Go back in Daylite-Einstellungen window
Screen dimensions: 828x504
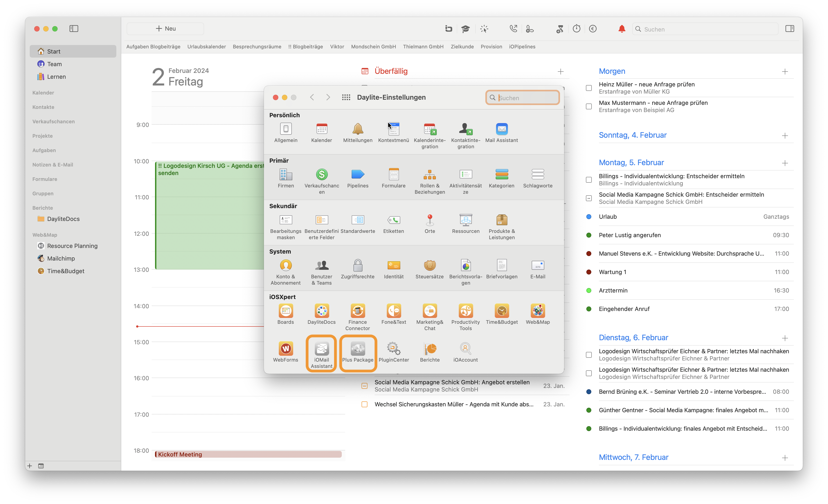tap(312, 97)
